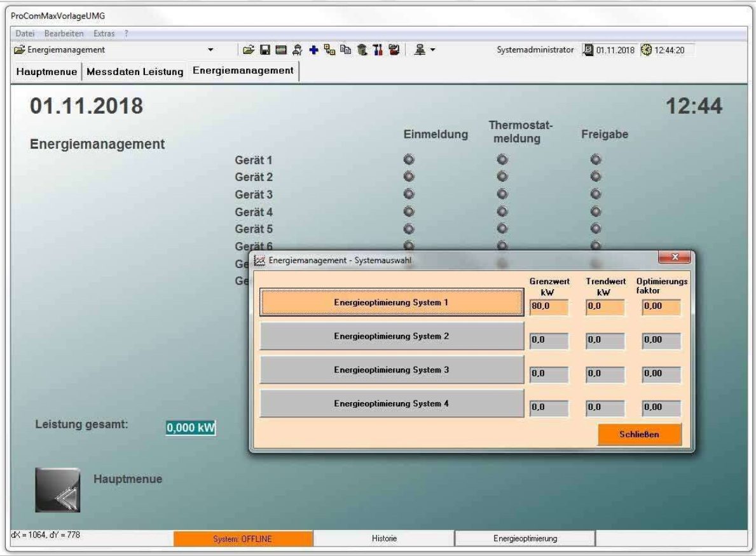Toggle Gerät 1 Einmeldung indicator
756x556 pixels.
(409, 160)
